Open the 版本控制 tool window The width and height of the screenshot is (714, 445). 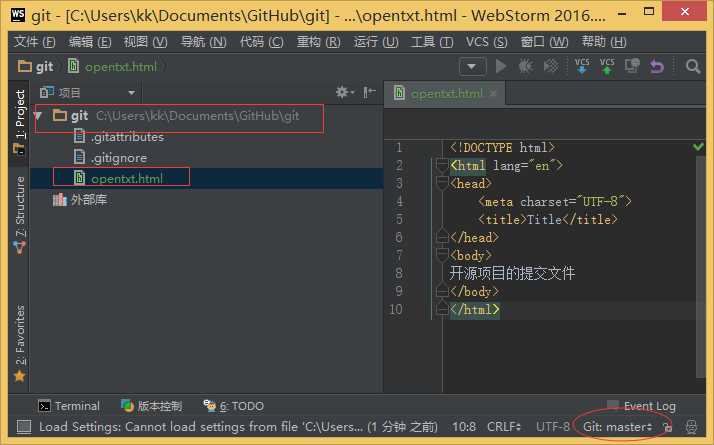152,406
